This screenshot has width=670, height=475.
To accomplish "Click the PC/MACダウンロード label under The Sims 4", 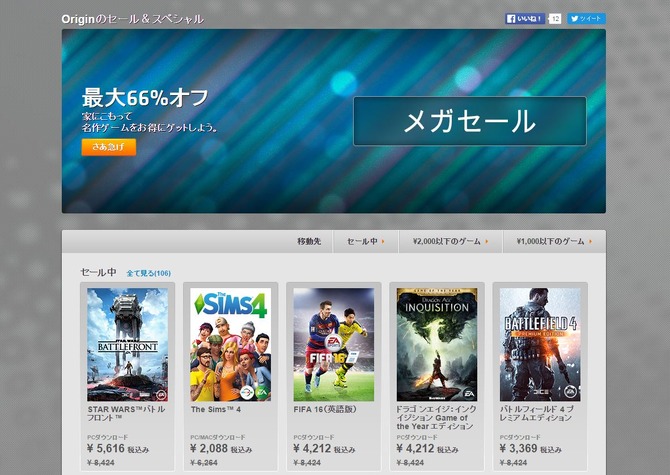I will tap(218, 437).
